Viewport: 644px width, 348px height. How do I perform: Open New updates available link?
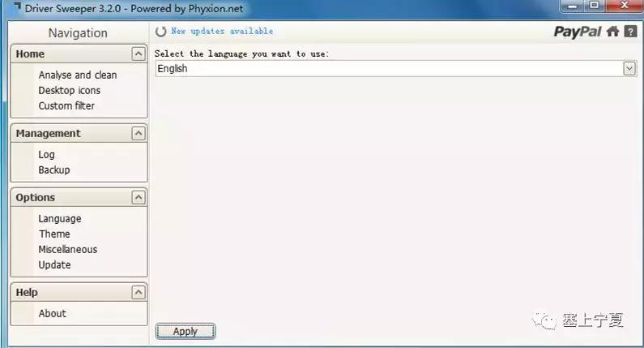click(x=222, y=32)
